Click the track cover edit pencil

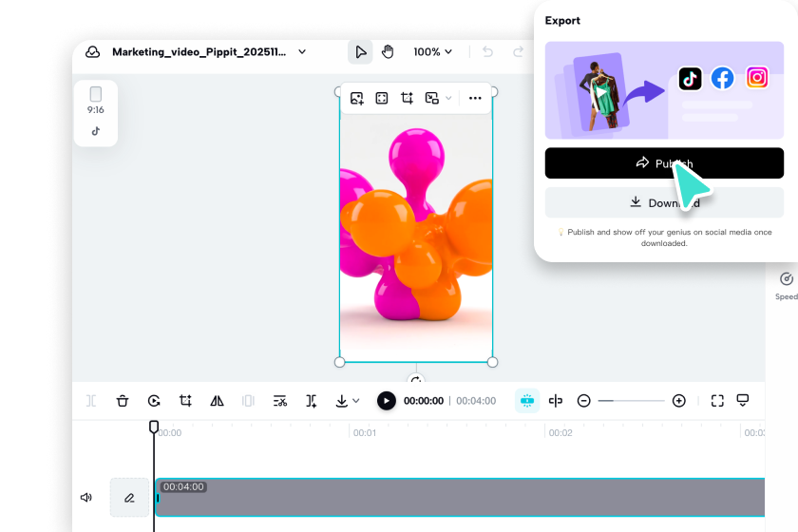pos(130,498)
